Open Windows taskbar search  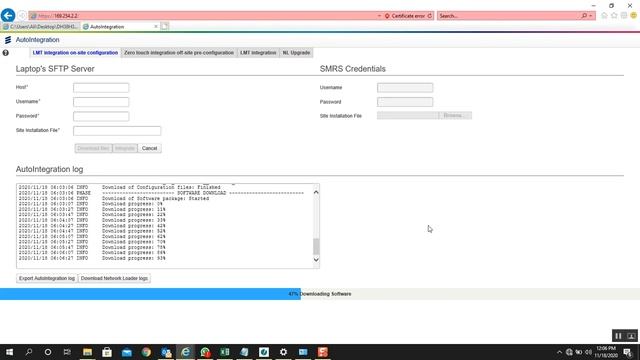pos(29,352)
